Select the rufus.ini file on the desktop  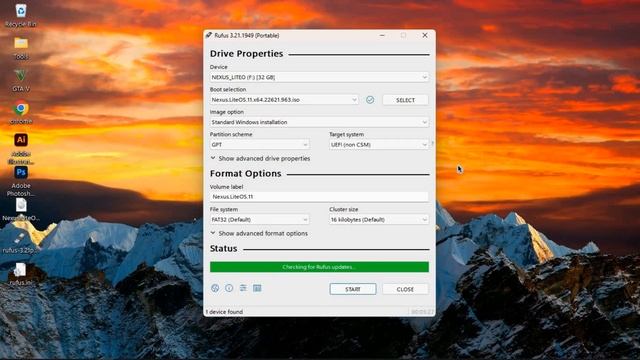point(20,274)
